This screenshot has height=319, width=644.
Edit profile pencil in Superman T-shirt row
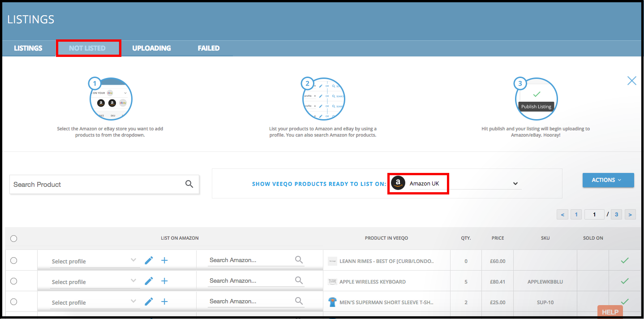149,302
